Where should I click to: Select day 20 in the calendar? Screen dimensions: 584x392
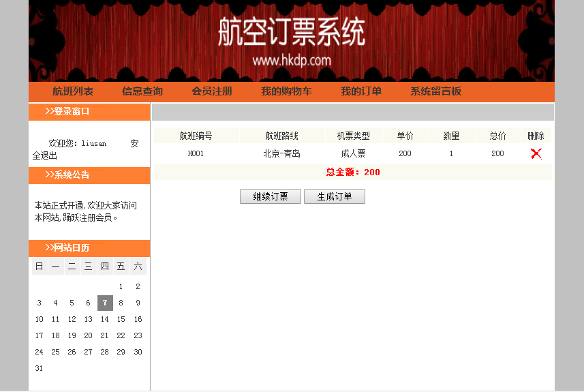(x=89, y=335)
